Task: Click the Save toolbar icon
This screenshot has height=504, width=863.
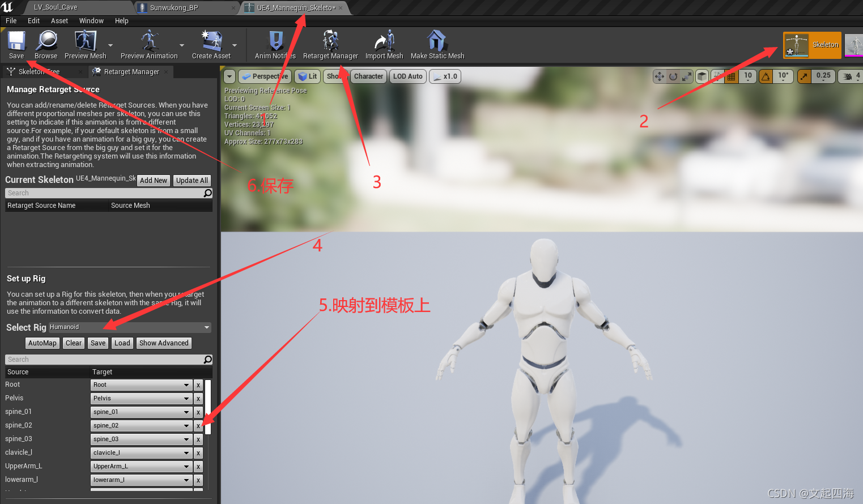Action: pos(16,45)
